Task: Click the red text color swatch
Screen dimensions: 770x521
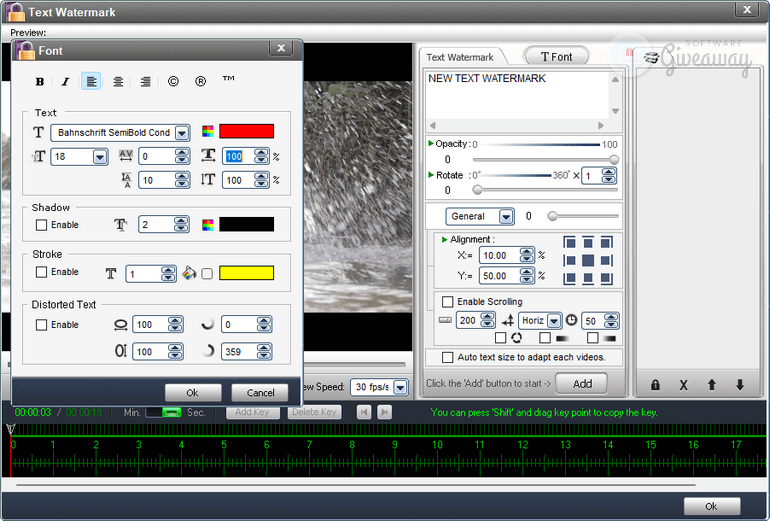Action: coord(246,131)
